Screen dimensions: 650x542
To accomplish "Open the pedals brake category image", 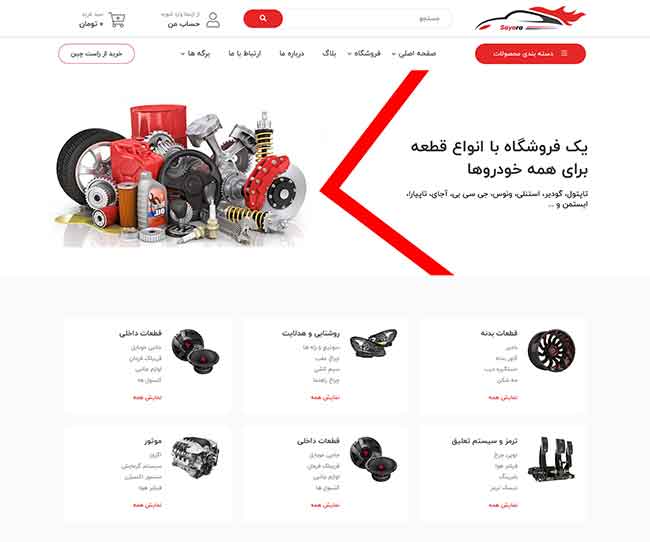I will click(551, 459).
